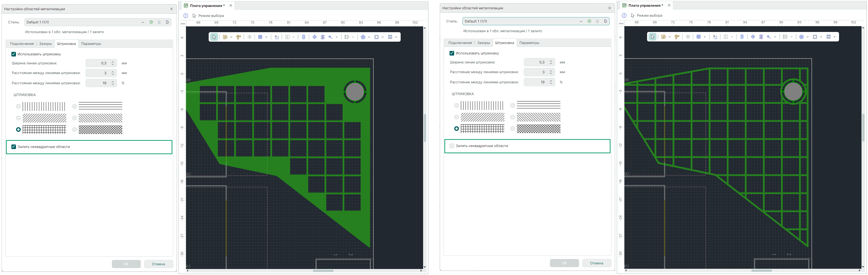Screen dimensions: 868x275
Task: Enable 'Залить неквадратные области' in right dialog
Action: click(452, 146)
